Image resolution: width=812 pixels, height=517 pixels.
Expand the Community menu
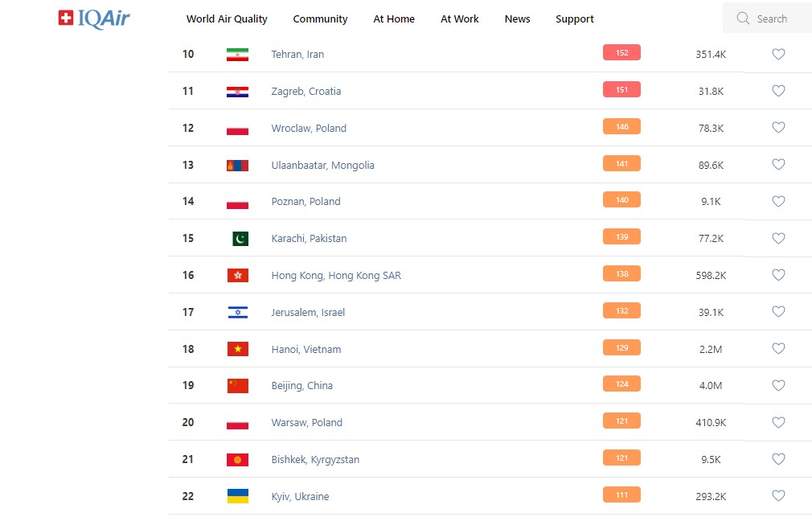[320, 19]
